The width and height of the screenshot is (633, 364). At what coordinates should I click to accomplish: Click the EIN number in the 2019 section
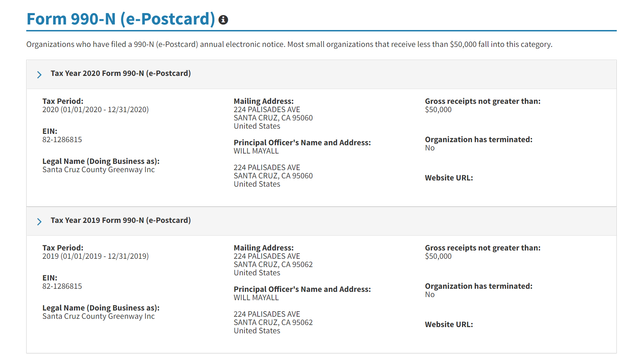click(62, 286)
